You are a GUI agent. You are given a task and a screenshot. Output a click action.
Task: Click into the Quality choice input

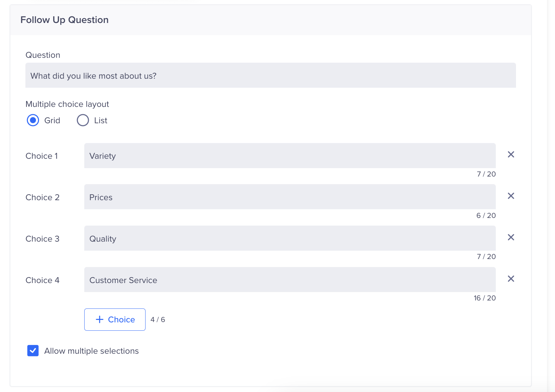[x=290, y=238]
